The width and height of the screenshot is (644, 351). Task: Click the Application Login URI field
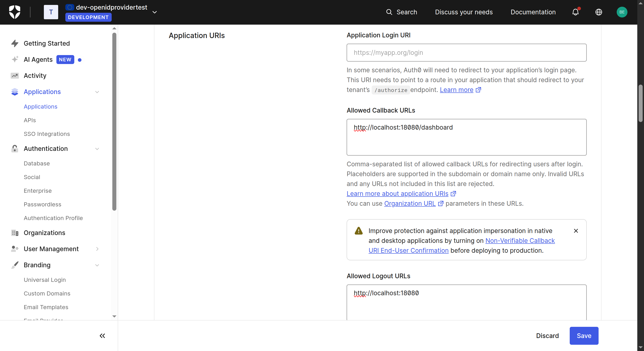(466, 53)
